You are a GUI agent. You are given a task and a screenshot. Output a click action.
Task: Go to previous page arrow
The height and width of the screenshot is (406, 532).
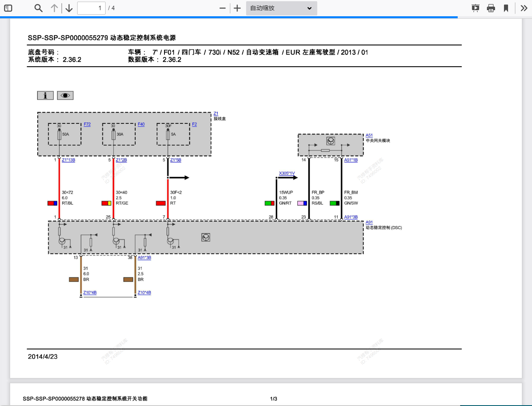point(54,8)
